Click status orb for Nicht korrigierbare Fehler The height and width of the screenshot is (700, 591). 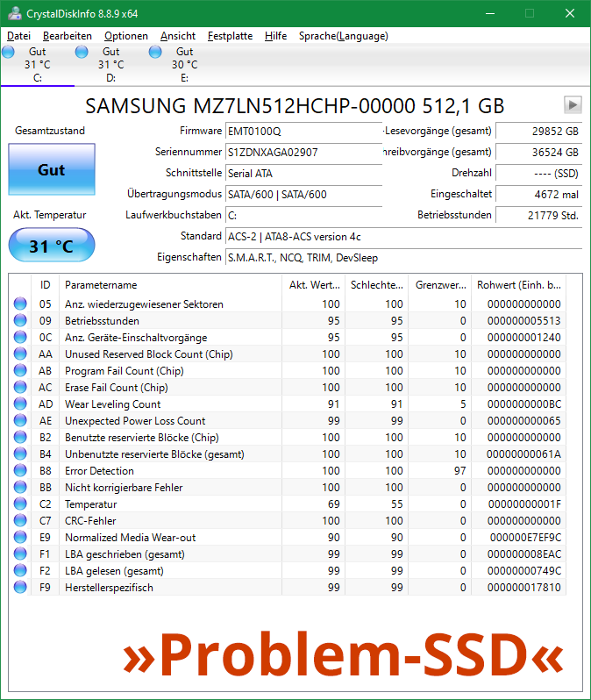click(20, 487)
